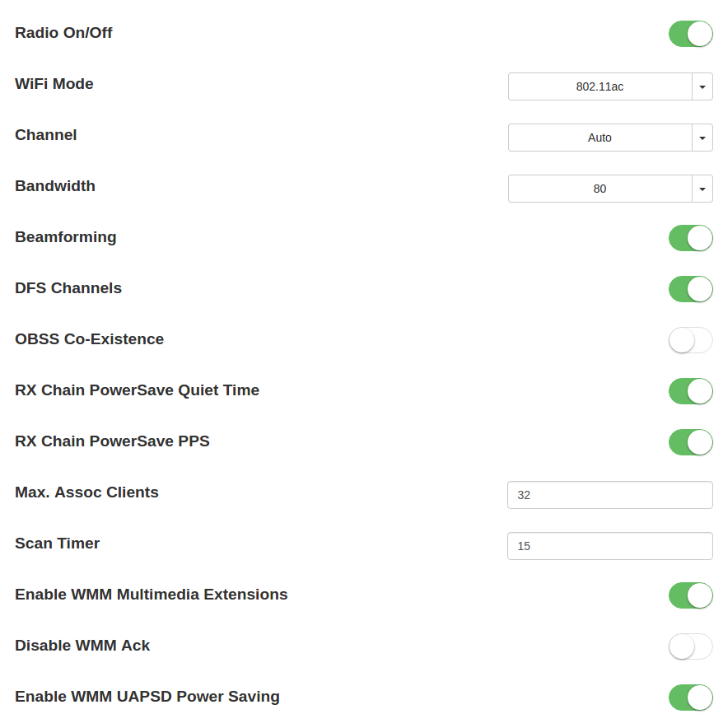Click the Auto channel selection box
The height and width of the screenshot is (728, 723).
tap(599, 138)
